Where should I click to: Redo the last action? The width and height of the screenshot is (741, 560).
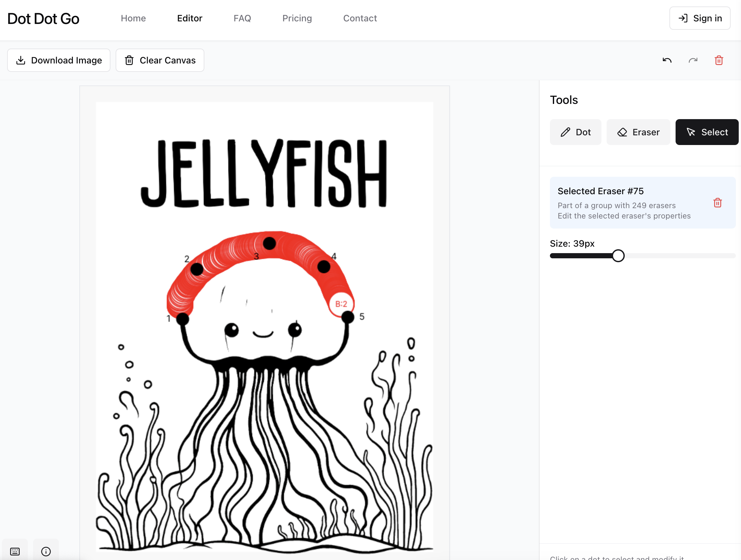coord(693,60)
